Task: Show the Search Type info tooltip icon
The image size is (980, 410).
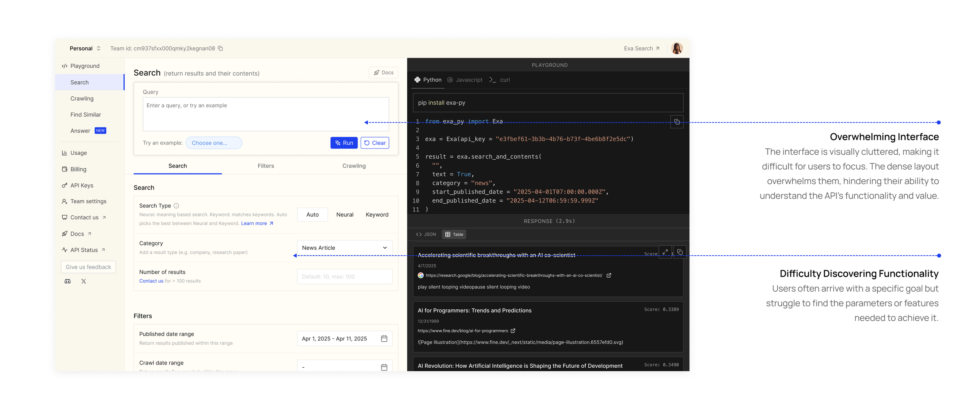Action: [x=176, y=206]
